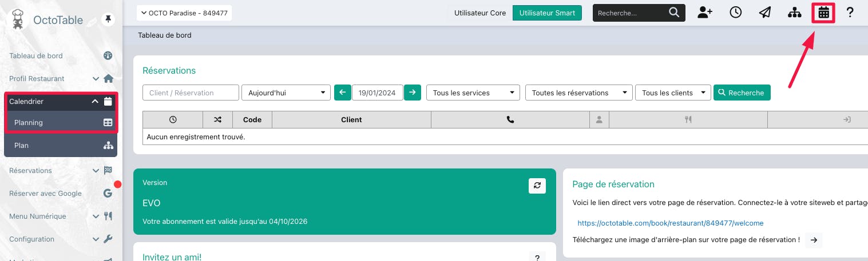Switch to Utilisateur Core mode
Screen dimensions: 868x261
click(480, 13)
